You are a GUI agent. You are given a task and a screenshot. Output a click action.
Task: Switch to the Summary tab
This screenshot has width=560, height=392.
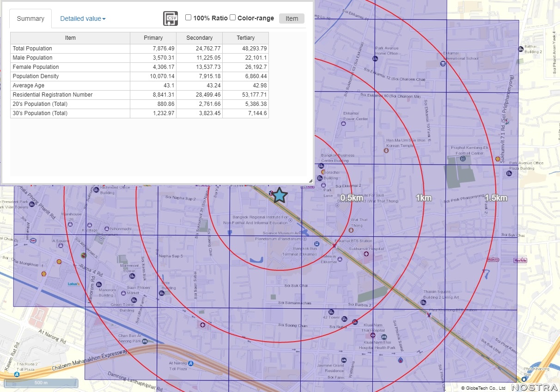30,18
